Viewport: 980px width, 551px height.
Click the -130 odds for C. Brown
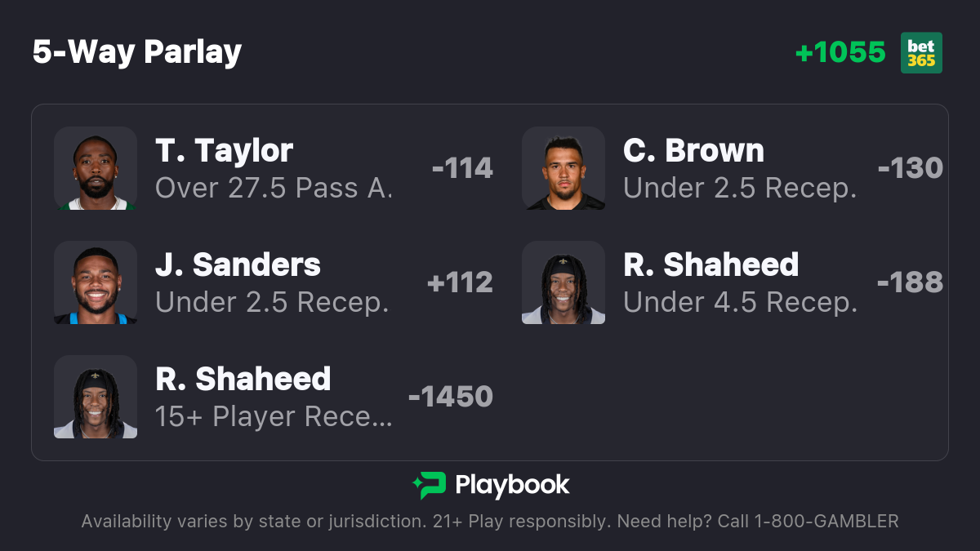coord(911,168)
